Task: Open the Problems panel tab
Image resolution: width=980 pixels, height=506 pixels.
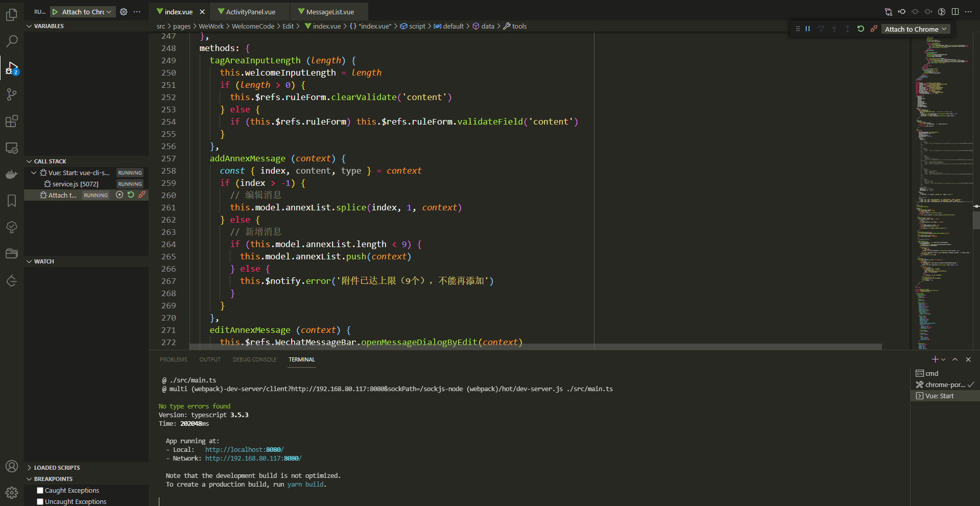Action: [x=174, y=359]
